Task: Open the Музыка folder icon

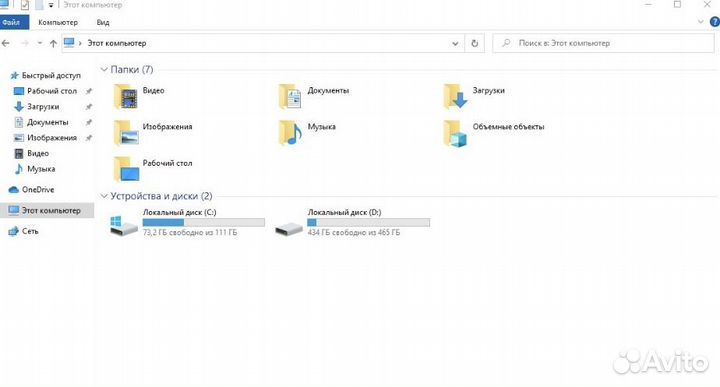Action: (x=290, y=133)
